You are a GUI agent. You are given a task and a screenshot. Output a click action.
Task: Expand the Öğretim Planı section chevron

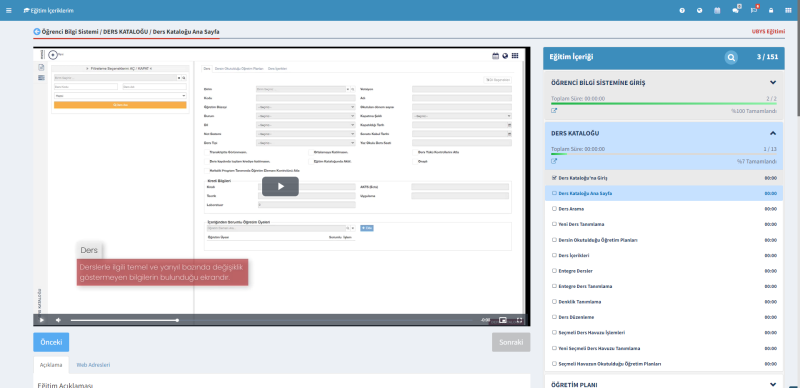pyautogui.click(x=773, y=384)
